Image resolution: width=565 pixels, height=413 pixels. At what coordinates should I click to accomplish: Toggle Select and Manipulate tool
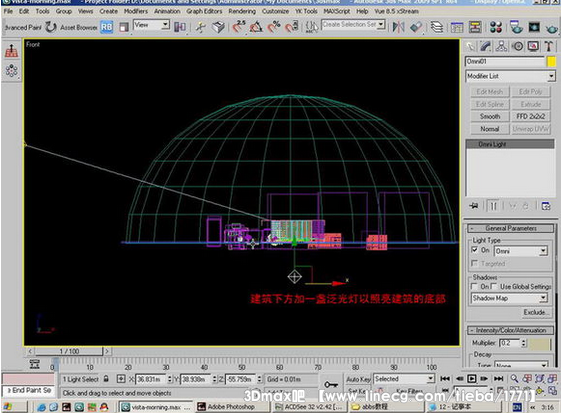tap(201, 27)
